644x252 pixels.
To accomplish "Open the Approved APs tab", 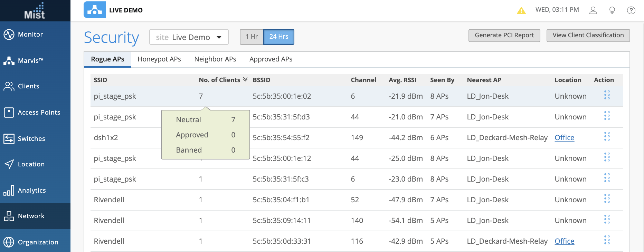I will (x=271, y=59).
